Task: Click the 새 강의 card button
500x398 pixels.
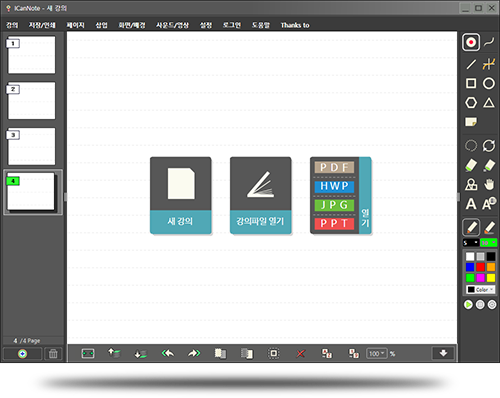Action: pyautogui.click(x=180, y=195)
